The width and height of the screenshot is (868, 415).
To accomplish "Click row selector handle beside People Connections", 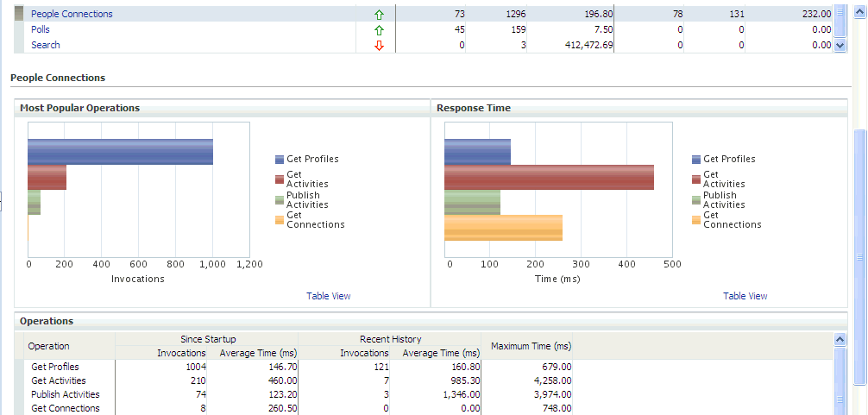I will (x=19, y=14).
